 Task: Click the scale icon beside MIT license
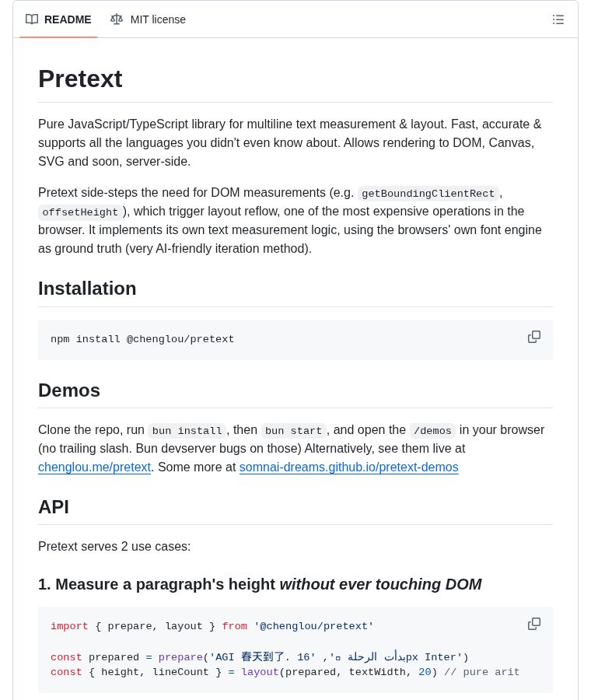click(x=117, y=19)
